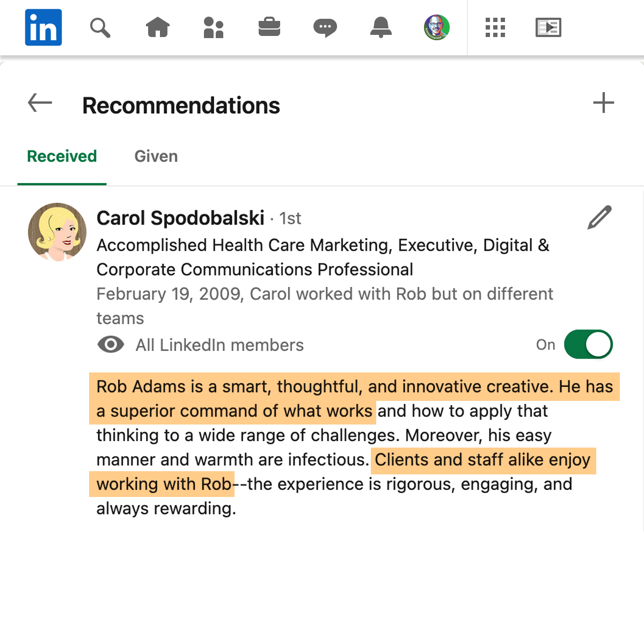Click the All LinkedIn members label

click(x=219, y=345)
